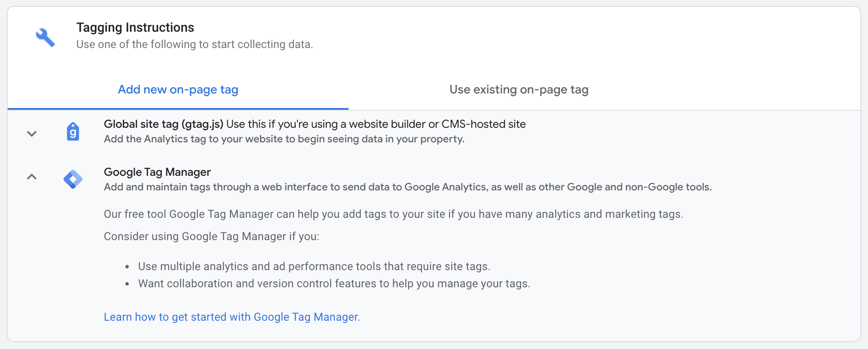Toggle the Google Tag Manager details closed
The height and width of the screenshot is (349, 868).
click(31, 177)
